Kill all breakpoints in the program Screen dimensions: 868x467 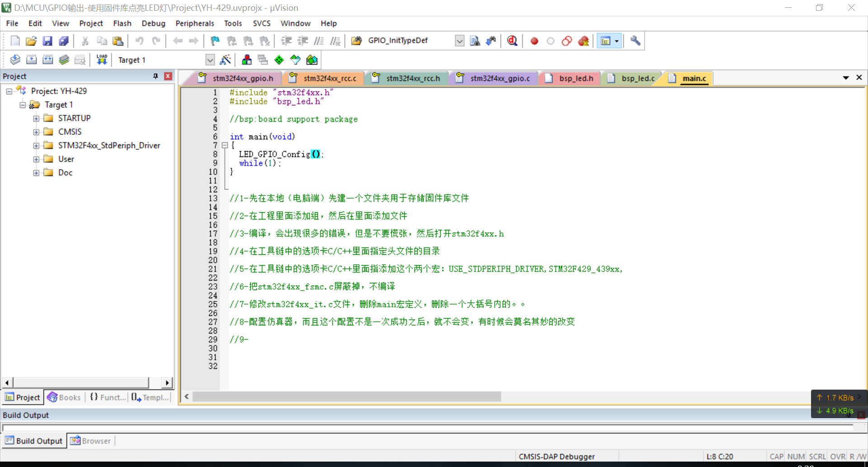tap(584, 41)
